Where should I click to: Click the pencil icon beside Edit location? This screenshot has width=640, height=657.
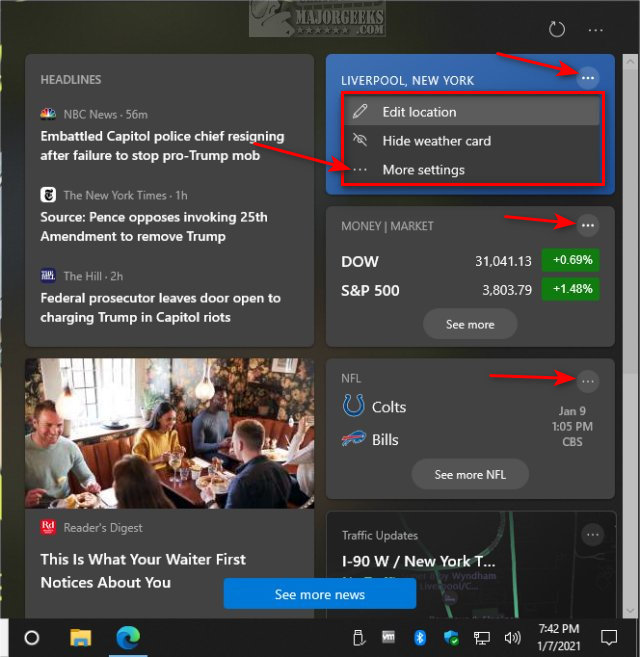point(360,111)
